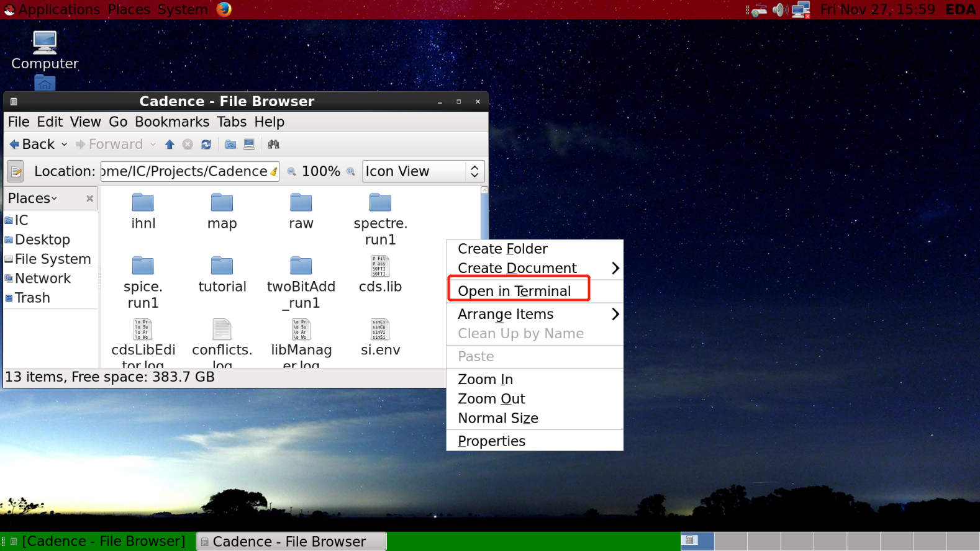Open the Back history dropdown arrow
The height and width of the screenshot is (551, 980).
point(64,145)
